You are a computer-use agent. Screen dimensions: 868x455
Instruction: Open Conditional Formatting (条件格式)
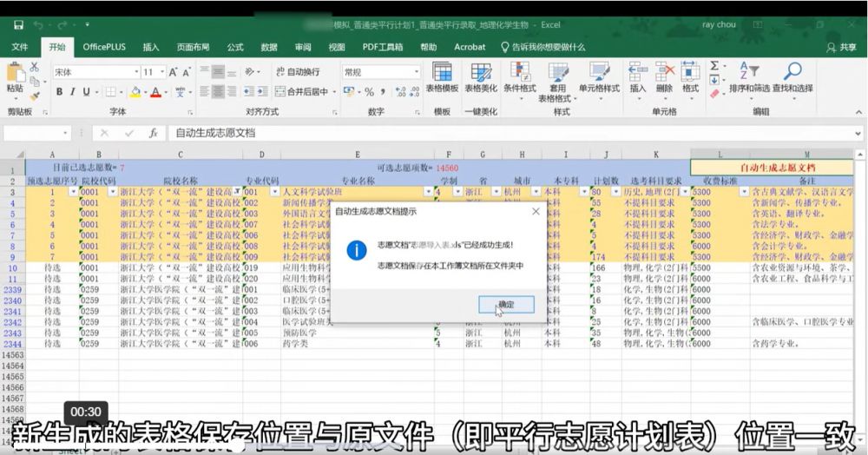point(520,76)
